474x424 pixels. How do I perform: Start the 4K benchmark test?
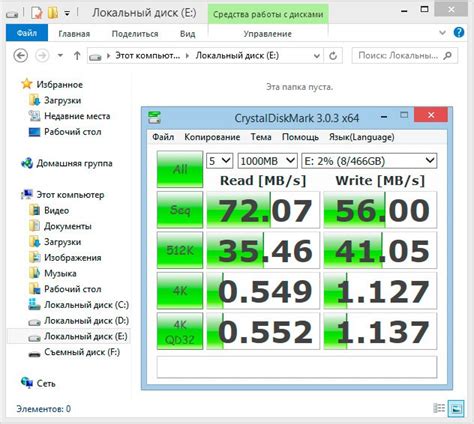(180, 290)
